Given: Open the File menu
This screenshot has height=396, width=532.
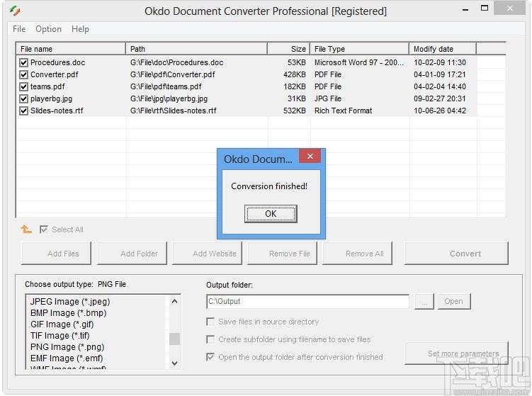Looking at the screenshot, I should click(19, 29).
